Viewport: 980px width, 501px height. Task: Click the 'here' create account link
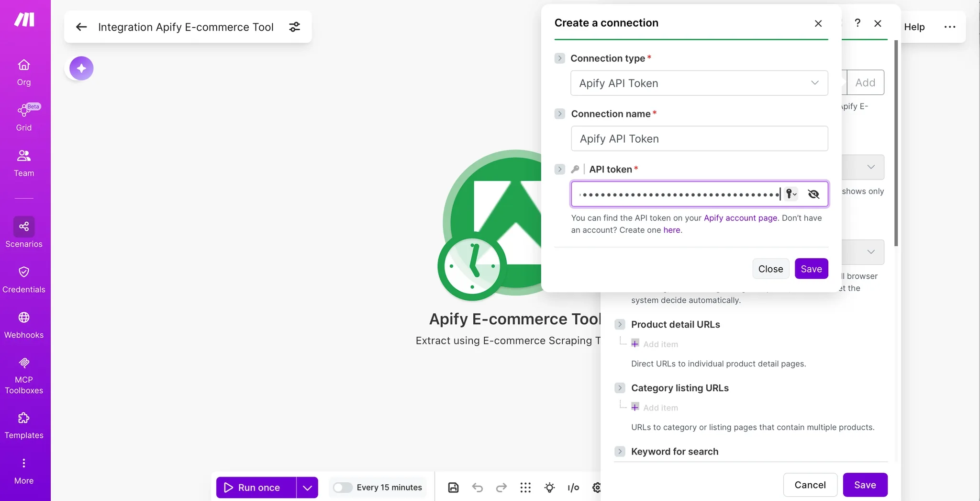671,230
